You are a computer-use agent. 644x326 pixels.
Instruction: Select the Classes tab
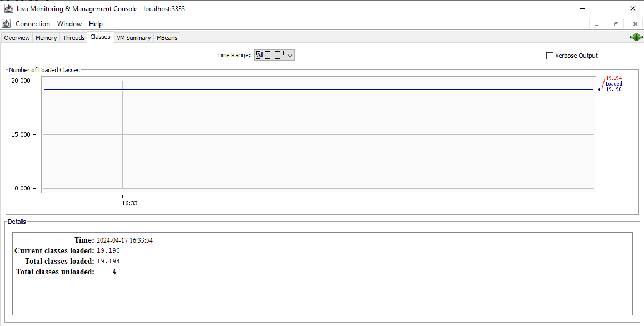[100, 37]
